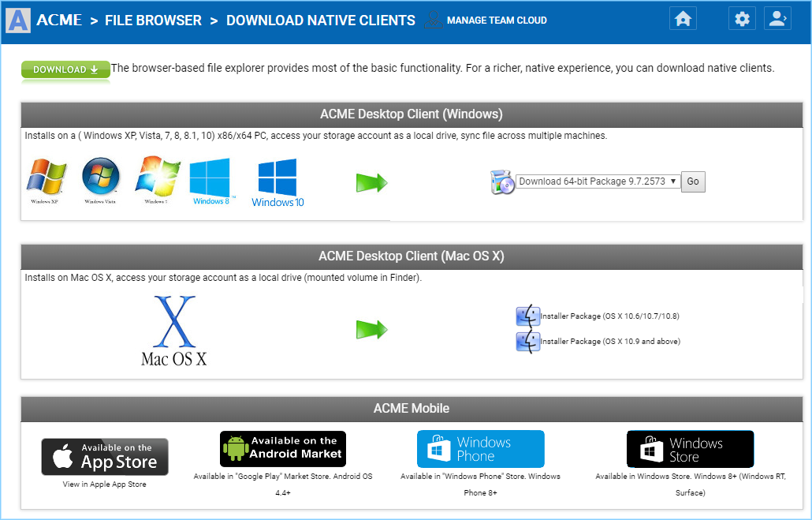Open the Windows Phone store badge
This screenshot has width=812, height=520.
[x=481, y=449]
